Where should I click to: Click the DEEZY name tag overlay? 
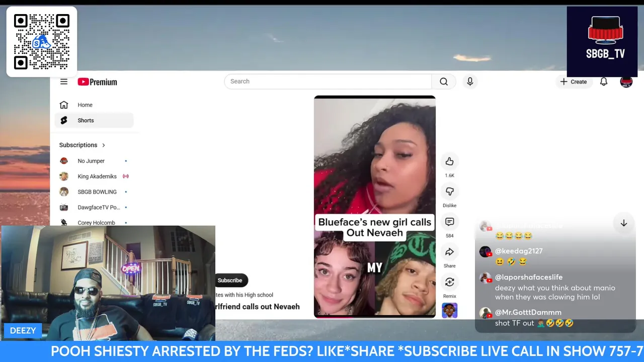(23, 330)
